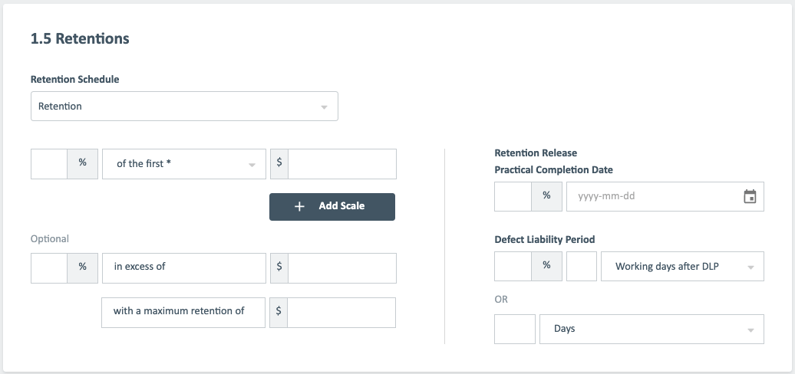Click the Add Scale button

tap(332, 206)
